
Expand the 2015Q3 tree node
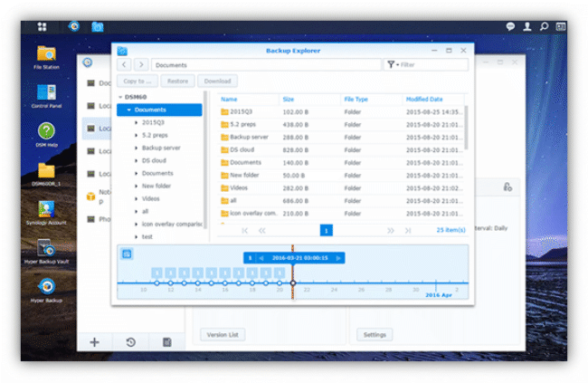click(x=136, y=122)
